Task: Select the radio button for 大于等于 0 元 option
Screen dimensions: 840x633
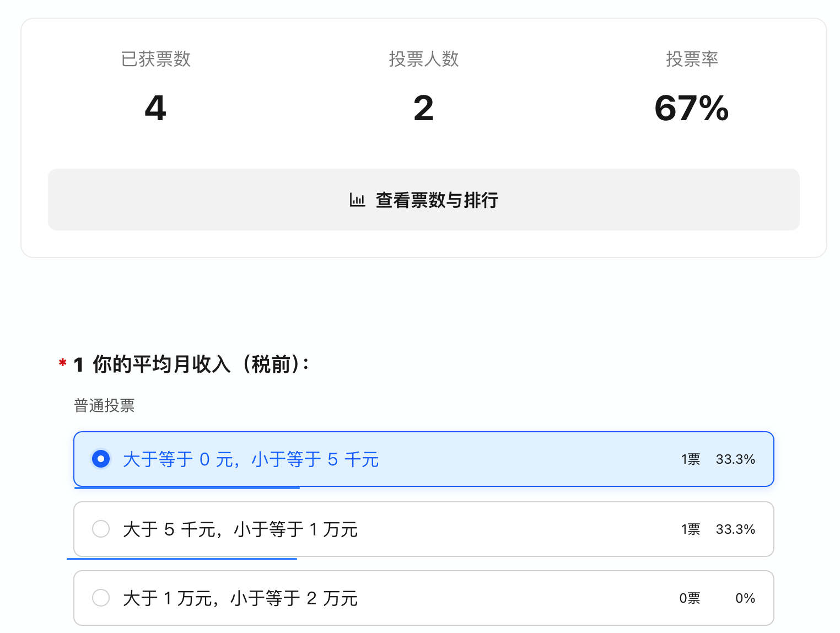Action: coord(101,458)
